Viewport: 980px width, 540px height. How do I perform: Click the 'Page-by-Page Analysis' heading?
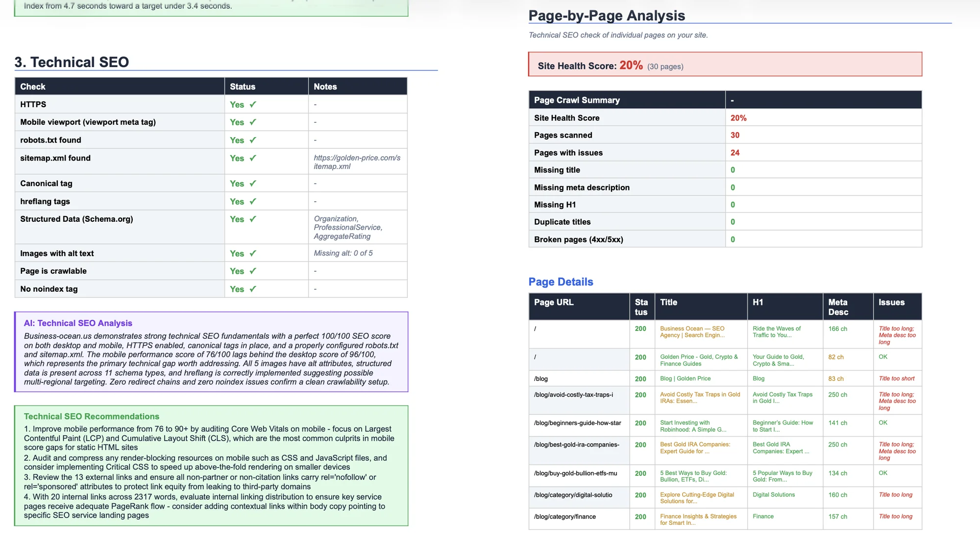(607, 16)
